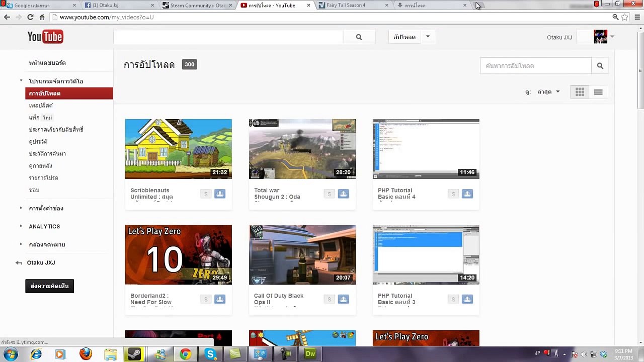The image size is (644, 362).
Task: Expand the การตั้งค่าช่อง section
Action: coord(21,208)
